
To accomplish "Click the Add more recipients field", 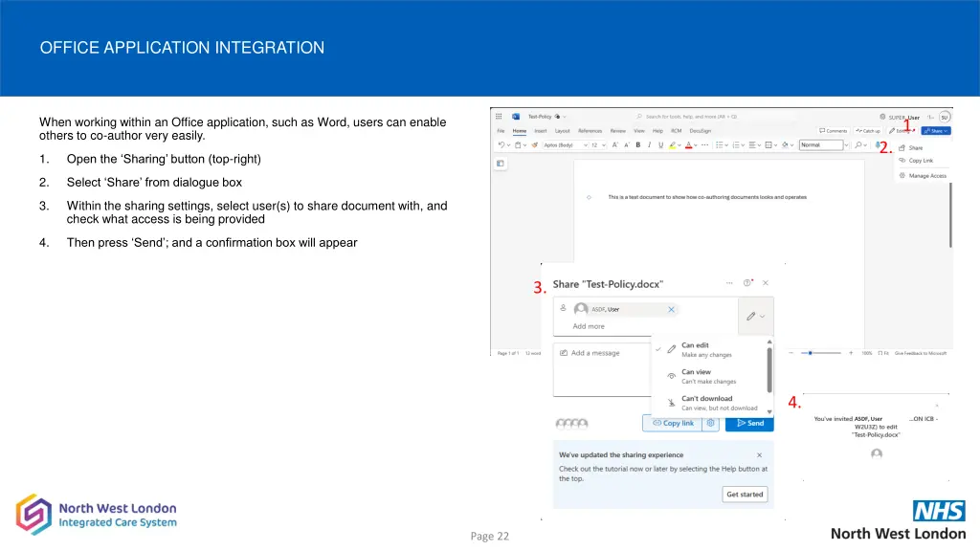I will click(x=589, y=326).
